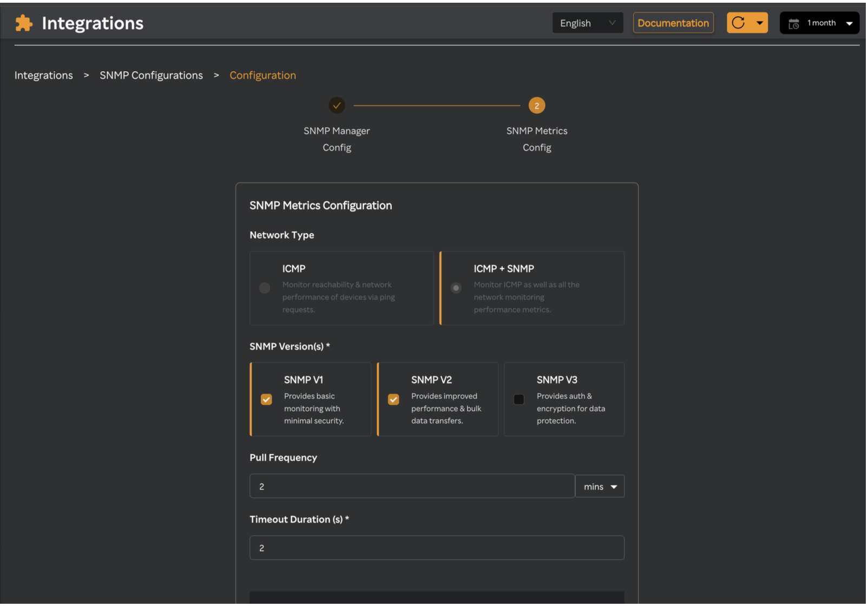868x607 pixels.
Task: Disable SNMP V2 checkbox
Action: (393, 399)
